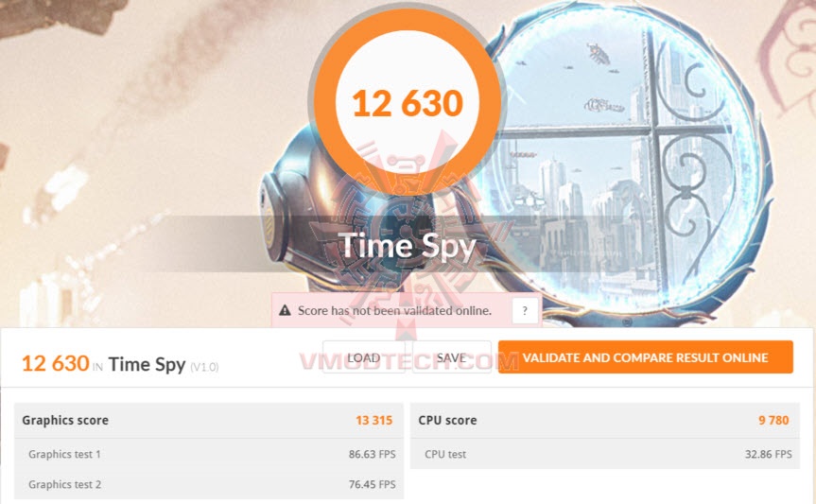Click the warning triangle icon

[x=286, y=310]
